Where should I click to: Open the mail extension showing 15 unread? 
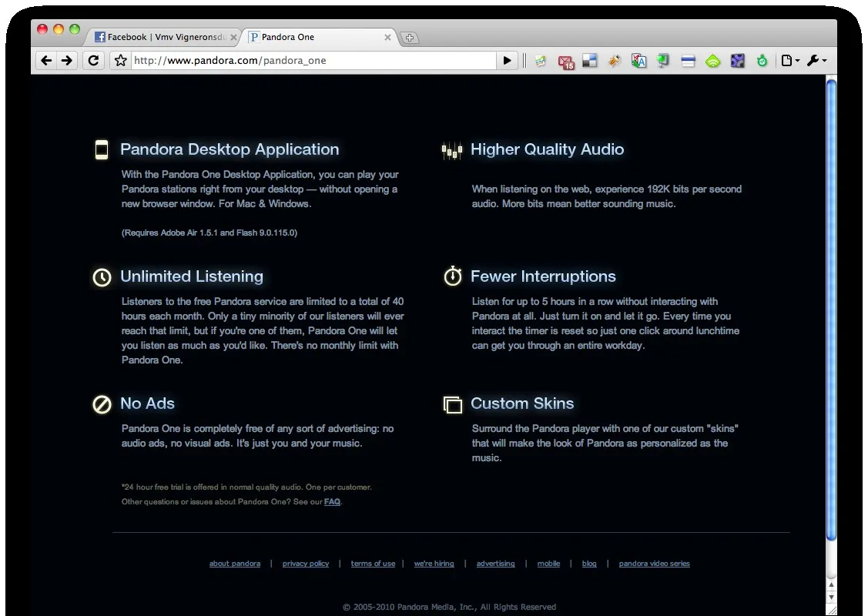point(566,62)
